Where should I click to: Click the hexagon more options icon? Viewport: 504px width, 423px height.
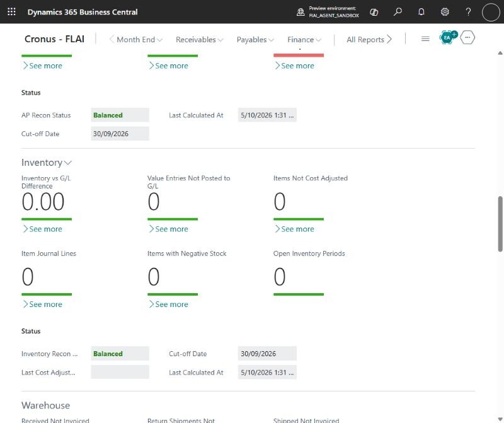point(467,38)
